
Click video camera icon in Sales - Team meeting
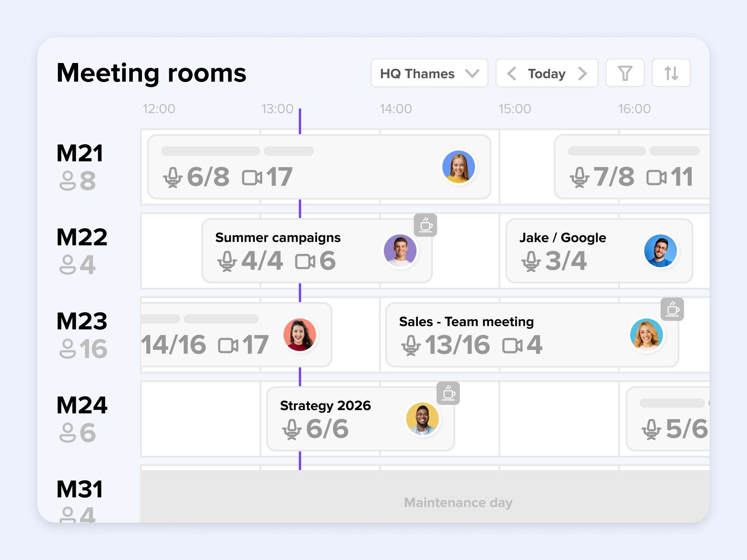pyautogui.click(x=512, y=345)
